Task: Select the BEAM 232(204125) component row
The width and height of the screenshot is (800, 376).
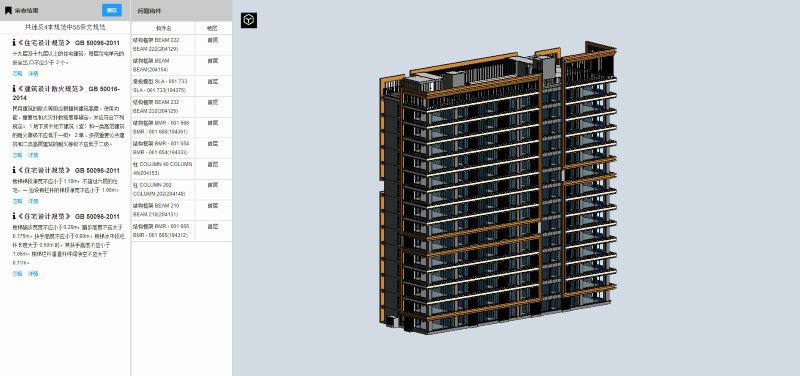Action: pos(182,107)
